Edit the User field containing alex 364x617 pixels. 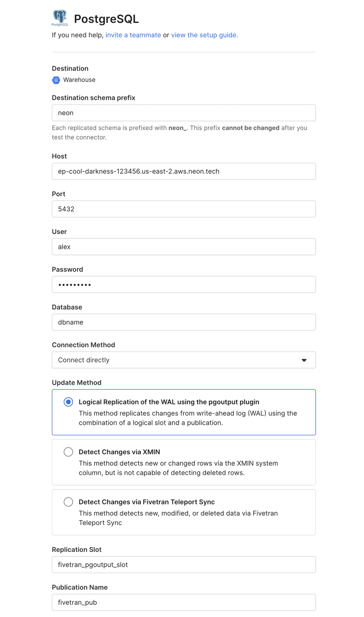pos(183,247)
